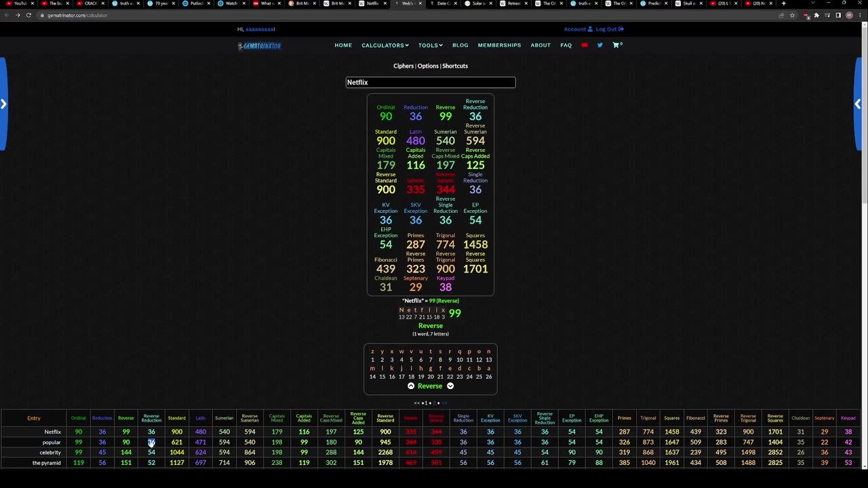Click the Netflix row entry in table
The image size is (868, 488).
52,432
